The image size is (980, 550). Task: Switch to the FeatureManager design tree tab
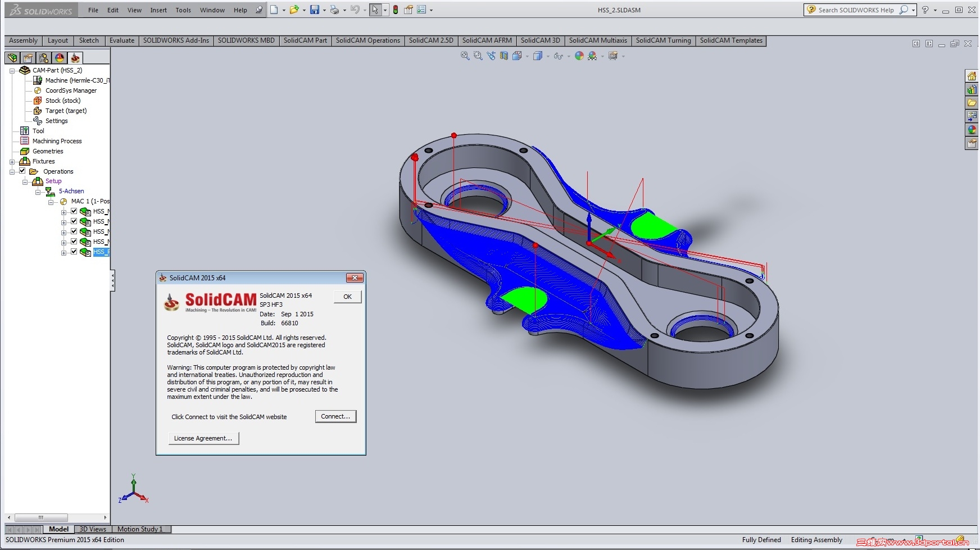[13, 57]
